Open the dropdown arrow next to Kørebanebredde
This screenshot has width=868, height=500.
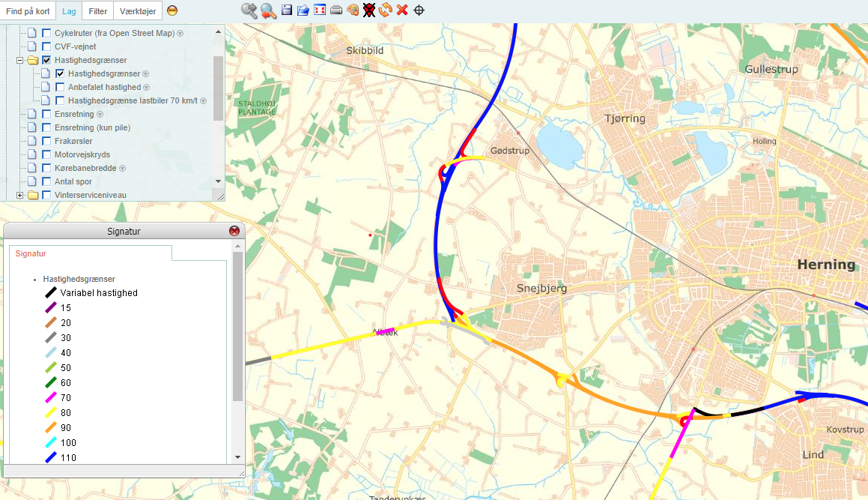pos(123,169)
